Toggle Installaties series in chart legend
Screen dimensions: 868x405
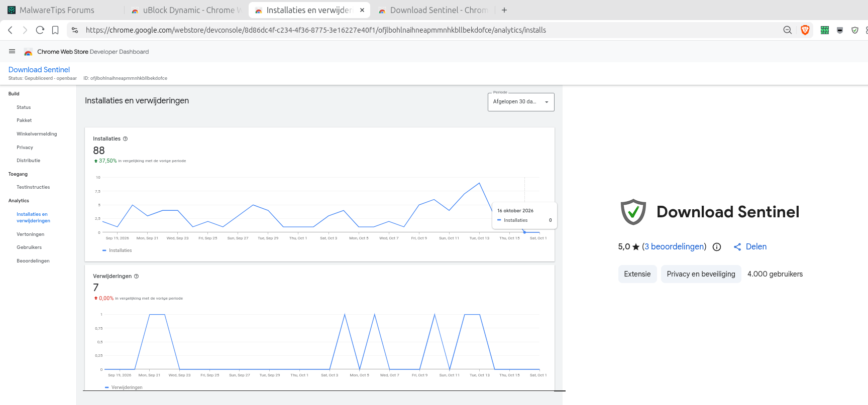click(117, 250)
